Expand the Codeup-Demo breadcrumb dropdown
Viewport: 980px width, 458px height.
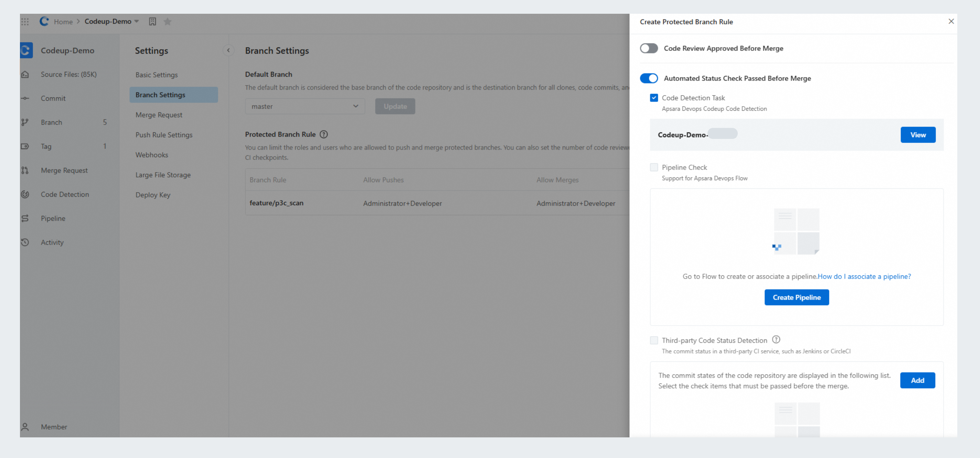tap(137, 22)
